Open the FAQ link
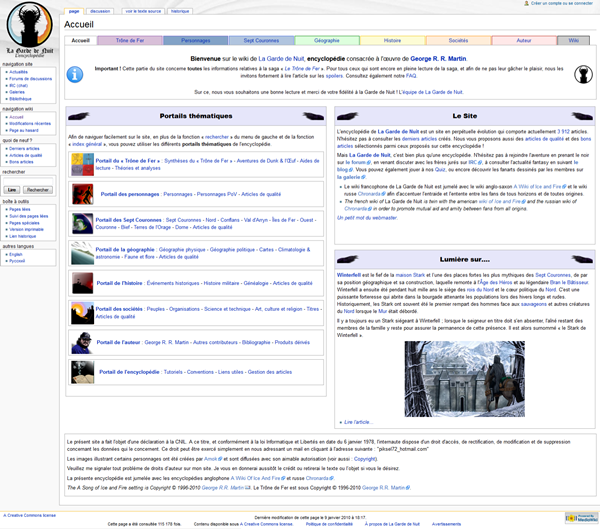Image resolution: width=600 pixels, height=529 pixels. click(x=411, y=76)
